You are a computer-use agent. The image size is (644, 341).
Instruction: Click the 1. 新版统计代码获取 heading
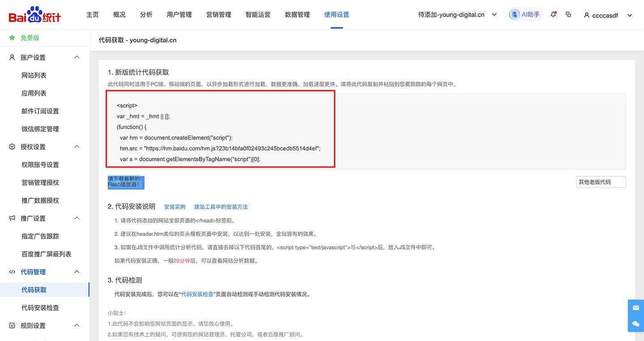click(138, 72)
